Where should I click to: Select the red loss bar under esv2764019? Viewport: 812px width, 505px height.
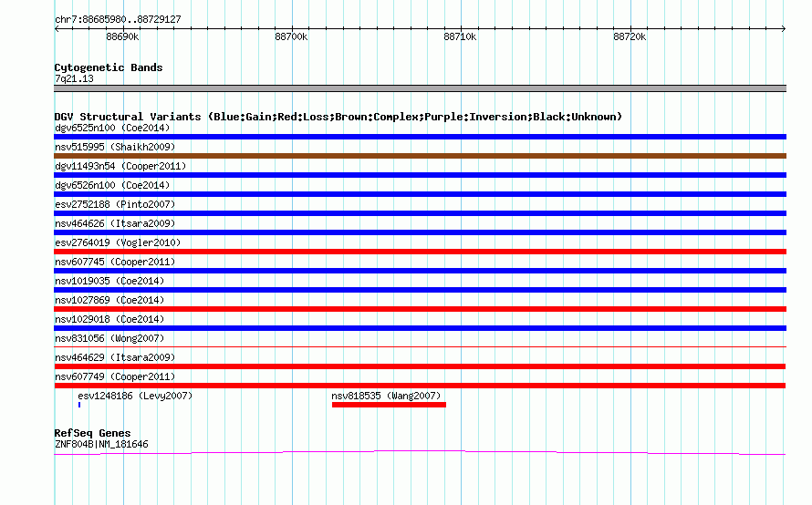[420, 252]
